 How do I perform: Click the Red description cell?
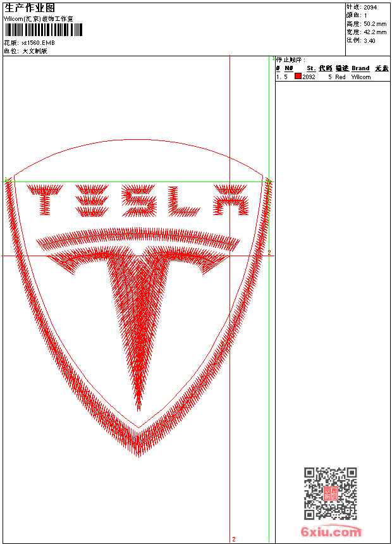tap(340, 77)
